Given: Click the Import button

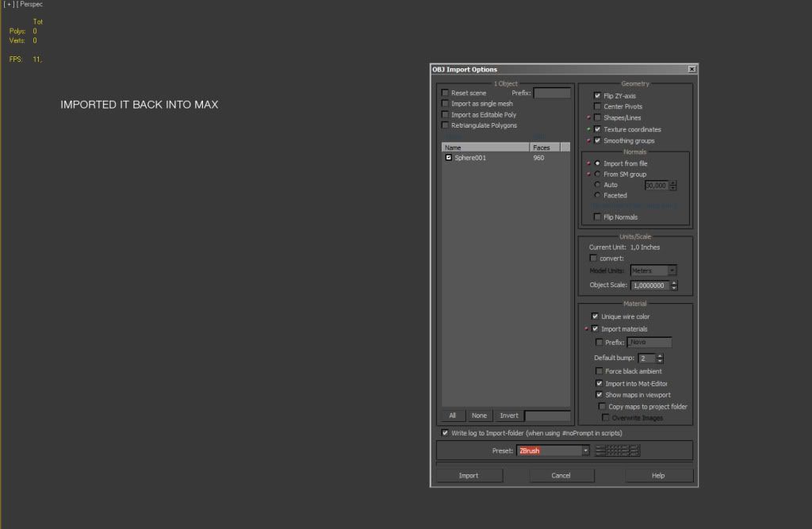Looking at the screenshot, I should (x=469, y=475).
